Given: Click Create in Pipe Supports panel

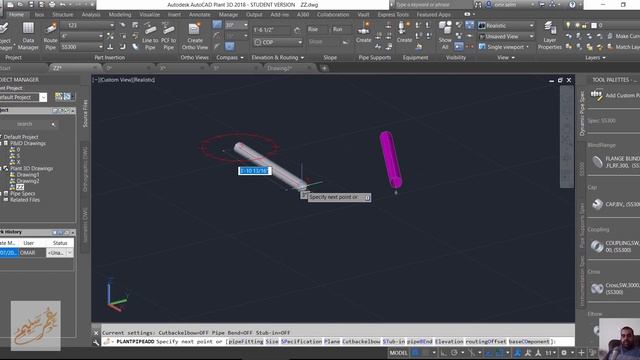Looking at the screenshot, I should coord(363,33).
